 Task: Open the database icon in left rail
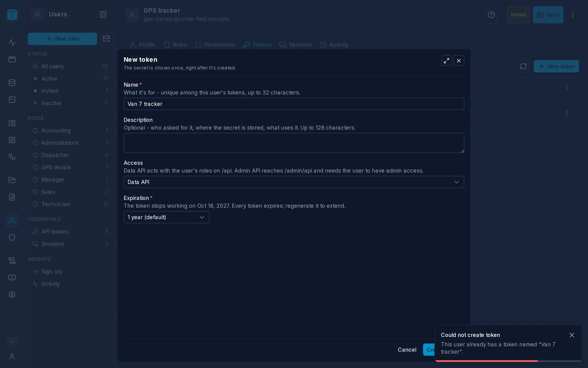[12, 83]
